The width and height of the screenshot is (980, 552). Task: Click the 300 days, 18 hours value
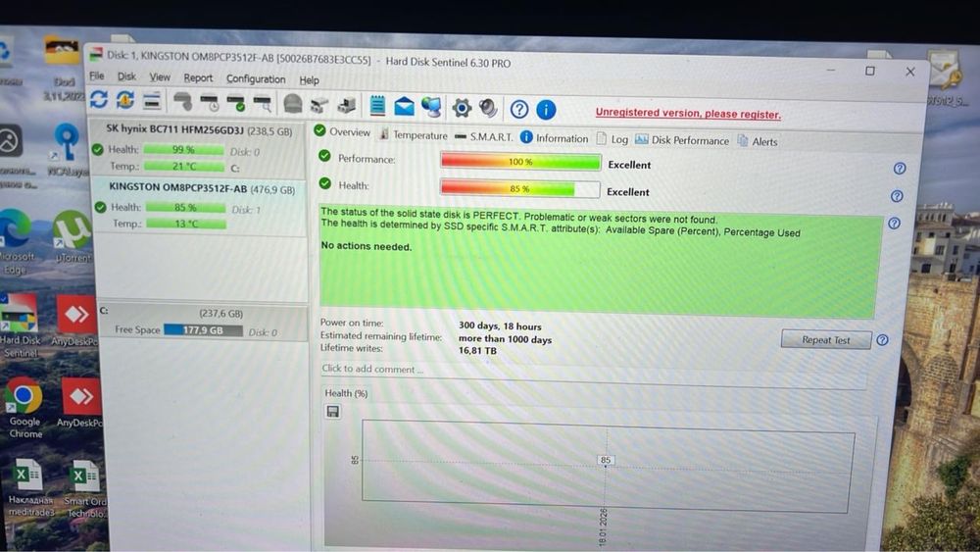500,326
